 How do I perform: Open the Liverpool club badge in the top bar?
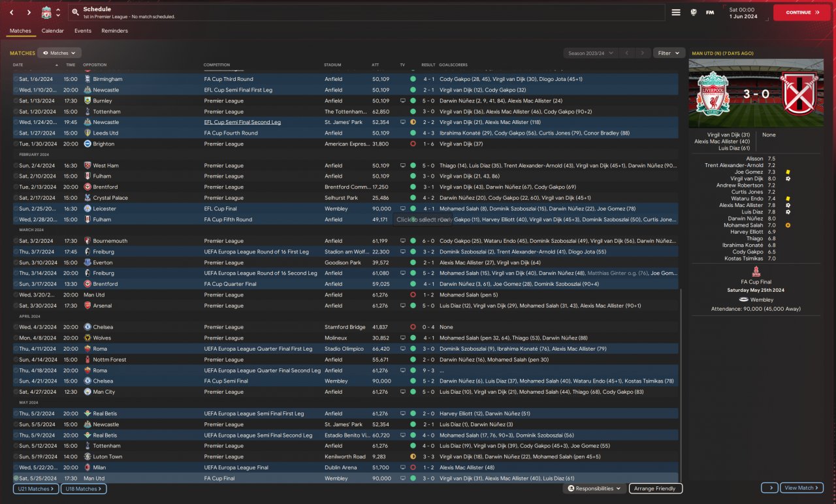coord(46,12)
